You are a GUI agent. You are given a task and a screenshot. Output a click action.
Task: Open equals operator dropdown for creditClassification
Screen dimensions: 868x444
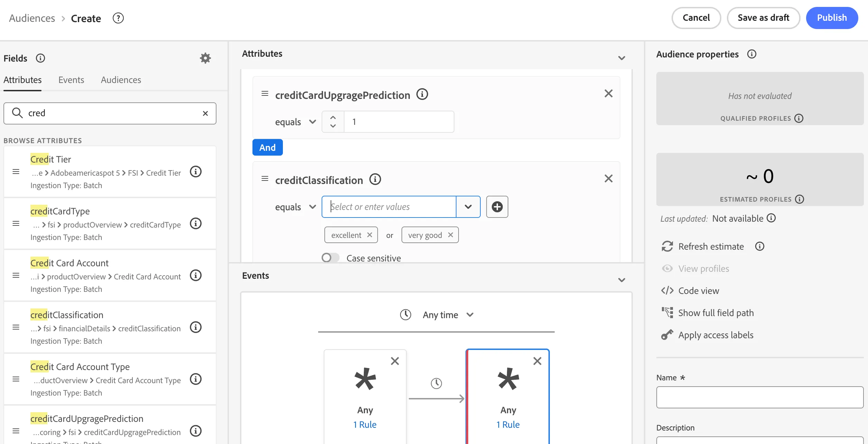pyautogui.click(x=296, y=207)
